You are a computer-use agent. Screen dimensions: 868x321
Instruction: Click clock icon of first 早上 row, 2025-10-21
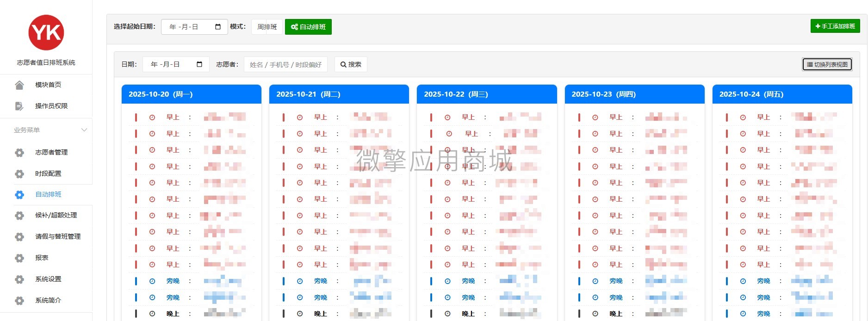pyautogui.click(x=300, y=117)
